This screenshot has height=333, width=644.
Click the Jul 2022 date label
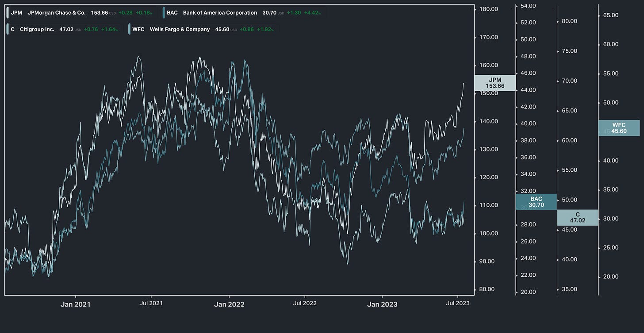(x=305, y=303)
